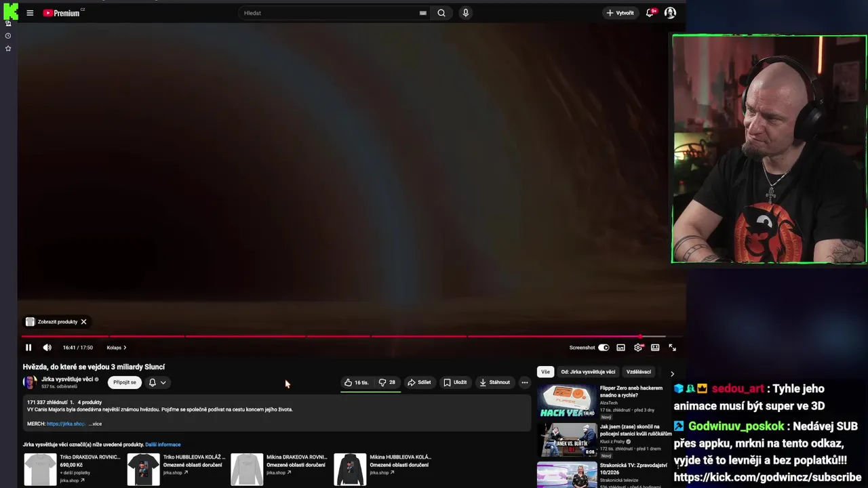Open the YouTube hamburger guide menu
Screen dimensions: 868x488
tap(30, 13)
